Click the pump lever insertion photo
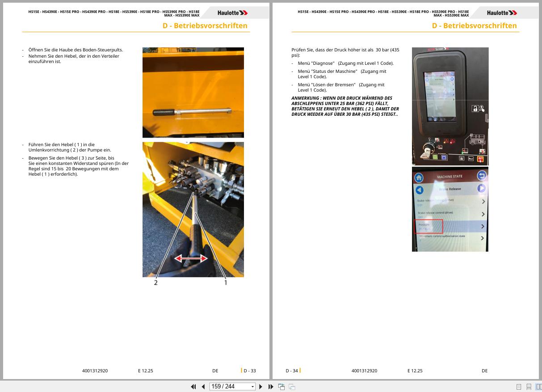 coord(193,210)
